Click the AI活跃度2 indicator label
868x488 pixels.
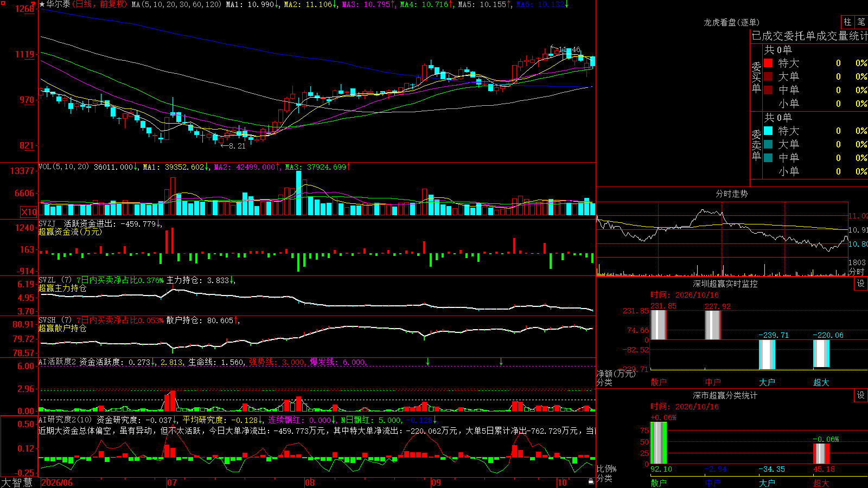pos(57,362)
